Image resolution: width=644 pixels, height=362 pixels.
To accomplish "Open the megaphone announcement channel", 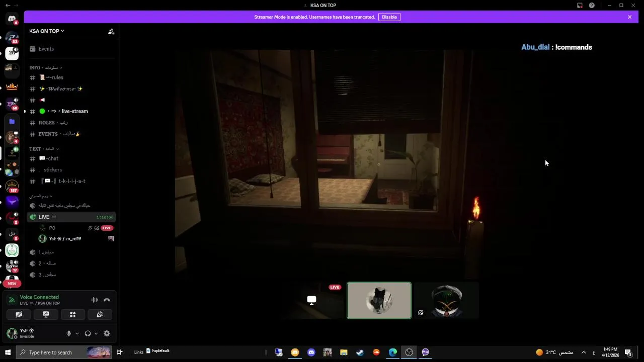I will tap(71, 100).
